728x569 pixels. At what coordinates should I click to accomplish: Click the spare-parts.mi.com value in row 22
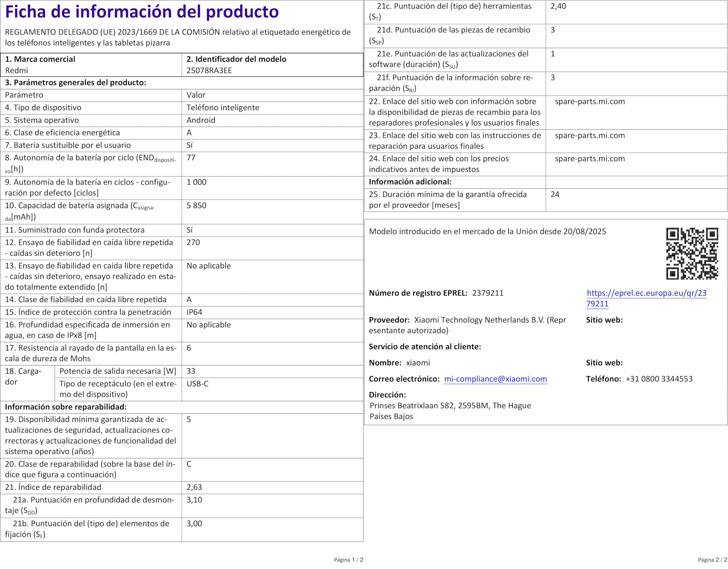click(590, 102)
